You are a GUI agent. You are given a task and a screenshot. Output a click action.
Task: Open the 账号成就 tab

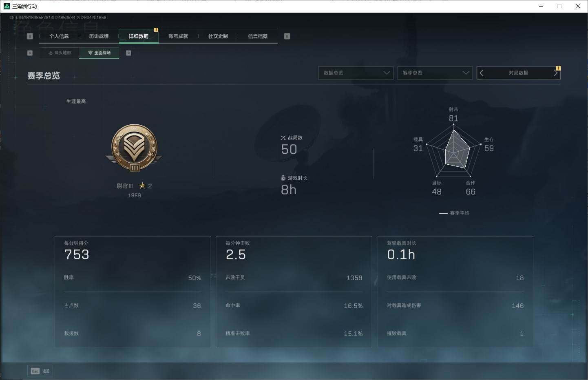pyautogui.click(x=178, y=36)
